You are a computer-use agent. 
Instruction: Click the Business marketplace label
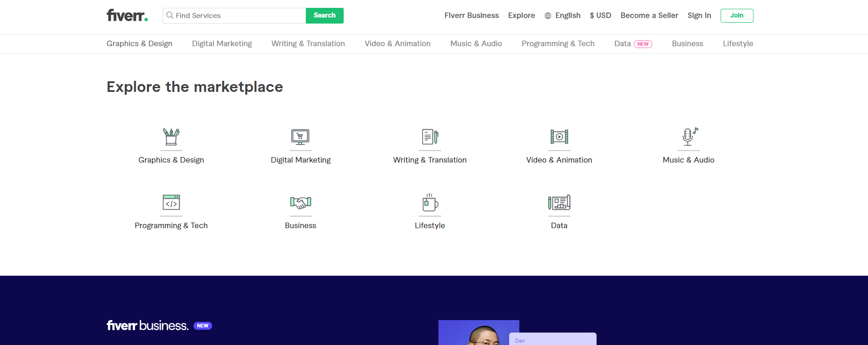301,225
